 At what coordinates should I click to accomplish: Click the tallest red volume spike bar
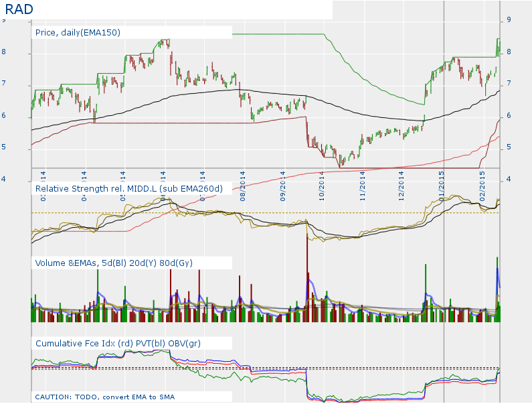pos(307,277)
